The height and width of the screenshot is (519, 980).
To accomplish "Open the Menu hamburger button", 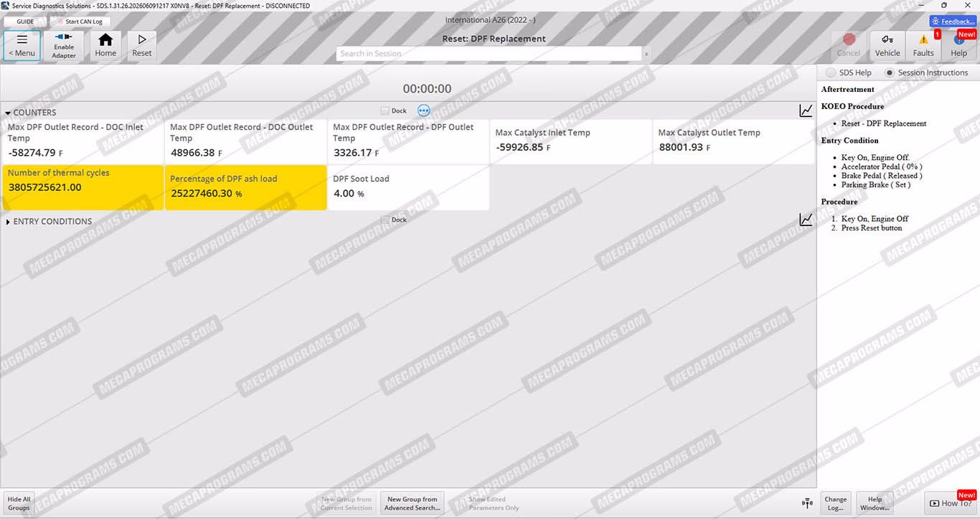I will [22, 45].
